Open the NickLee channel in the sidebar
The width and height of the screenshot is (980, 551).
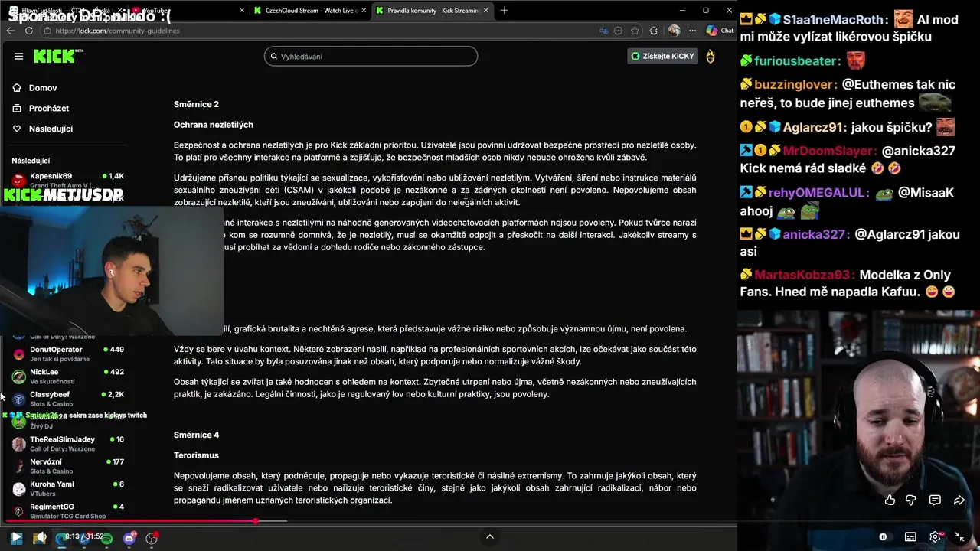67,377
